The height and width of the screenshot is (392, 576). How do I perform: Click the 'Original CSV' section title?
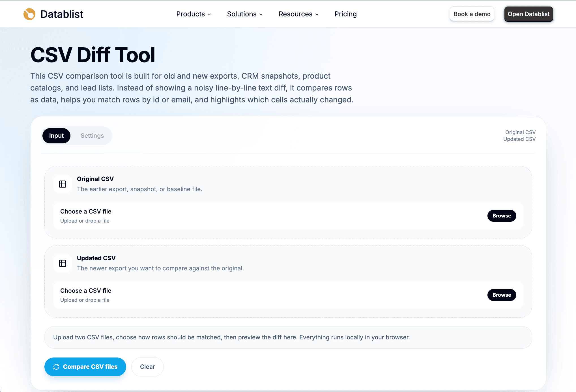coord(95,179)
